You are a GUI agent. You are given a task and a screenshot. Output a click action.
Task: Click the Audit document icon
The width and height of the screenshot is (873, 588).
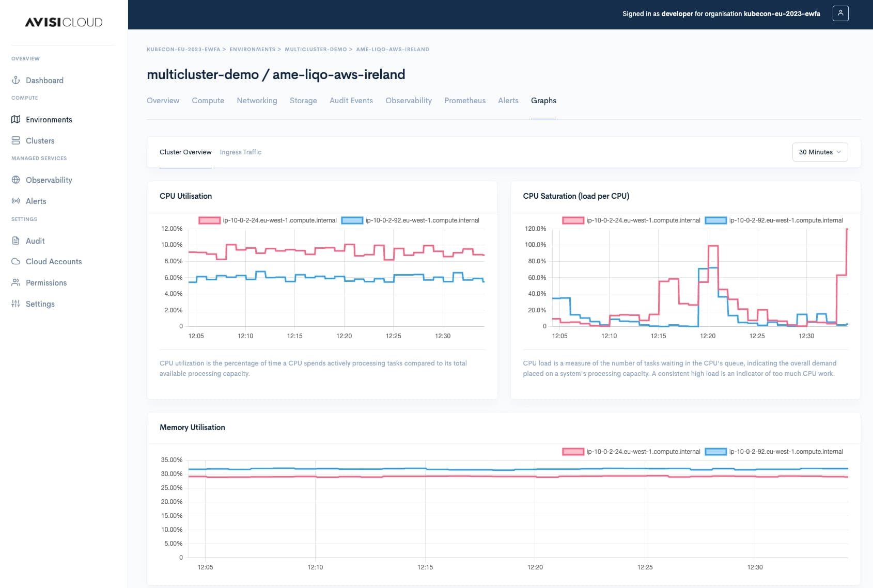[x=16, y=241]
